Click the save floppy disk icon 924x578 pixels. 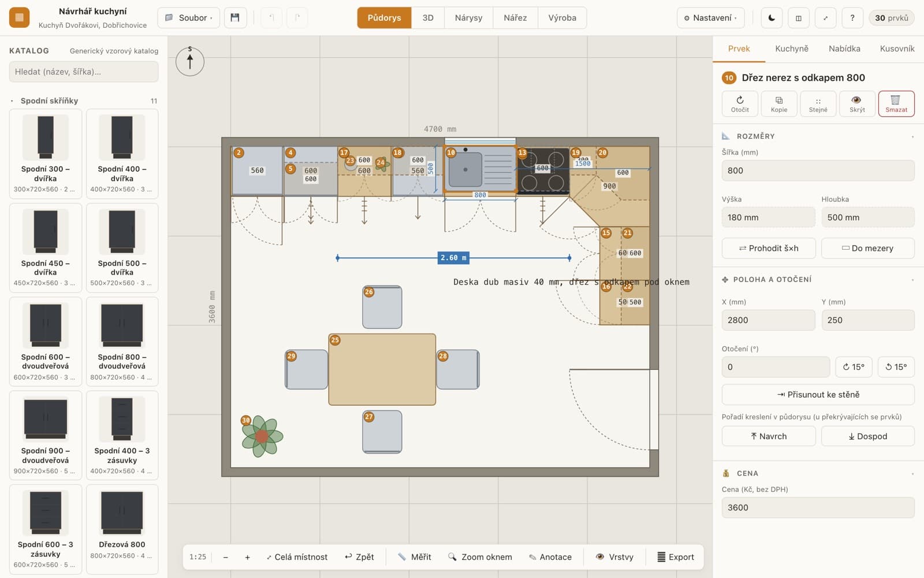[234, 18]
